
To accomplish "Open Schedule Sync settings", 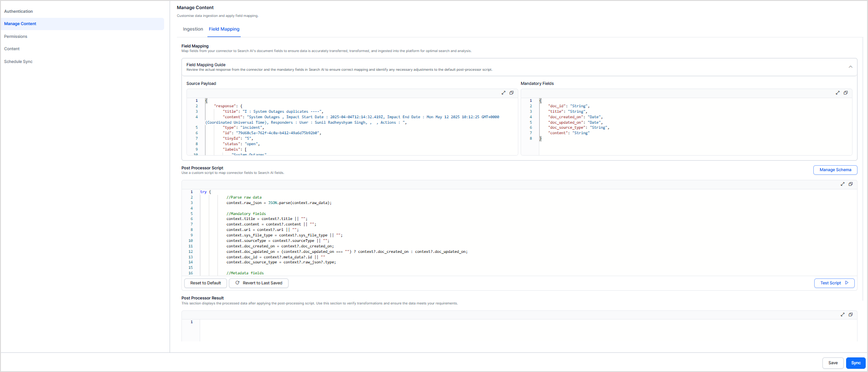I will tap(18, 62).
